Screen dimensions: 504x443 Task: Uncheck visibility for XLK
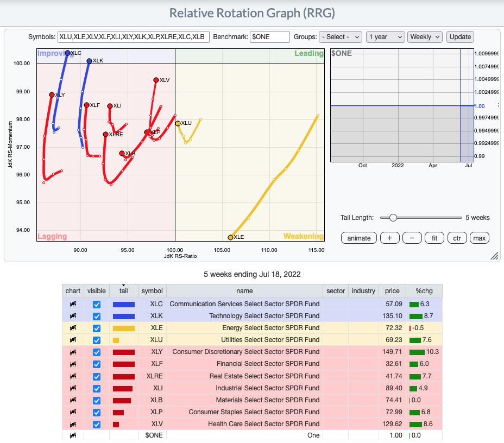tap(97, 317)
